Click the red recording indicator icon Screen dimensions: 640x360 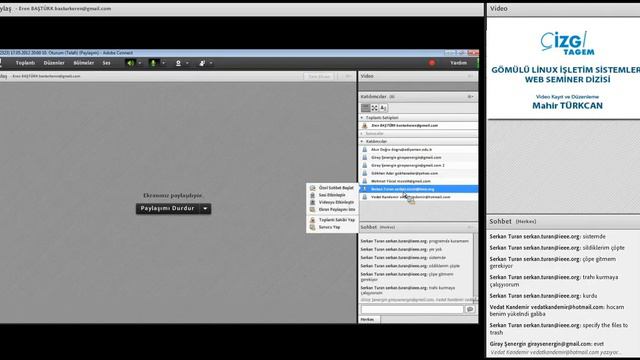[x=432, y=63]
